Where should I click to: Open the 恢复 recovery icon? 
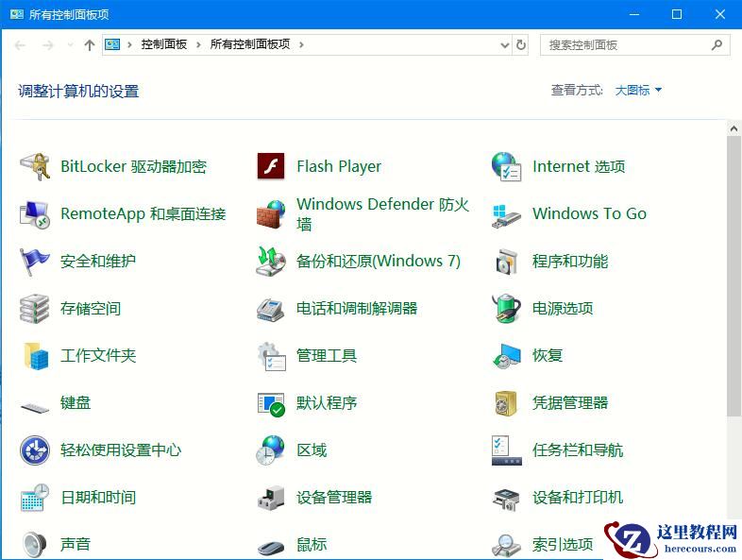click(x=506, y=356)
